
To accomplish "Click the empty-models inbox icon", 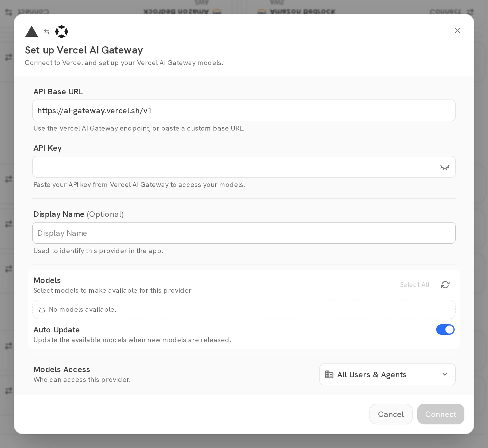I will point(42,309).
